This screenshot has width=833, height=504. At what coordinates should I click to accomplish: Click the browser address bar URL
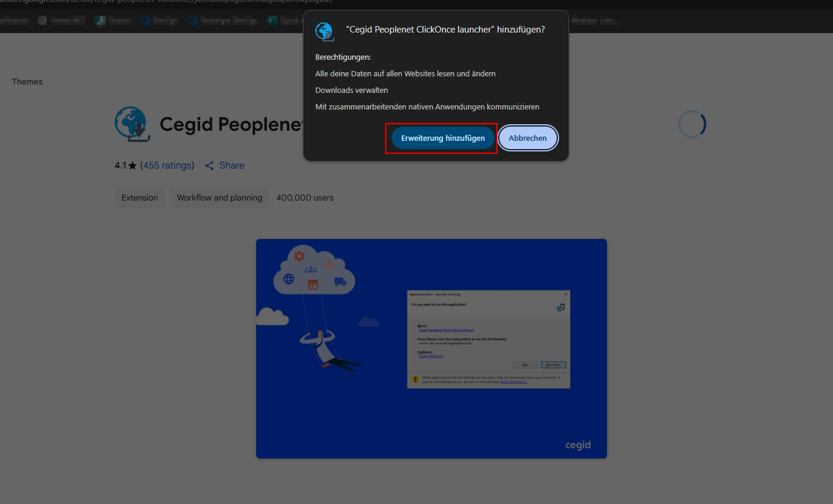[166, 2]
